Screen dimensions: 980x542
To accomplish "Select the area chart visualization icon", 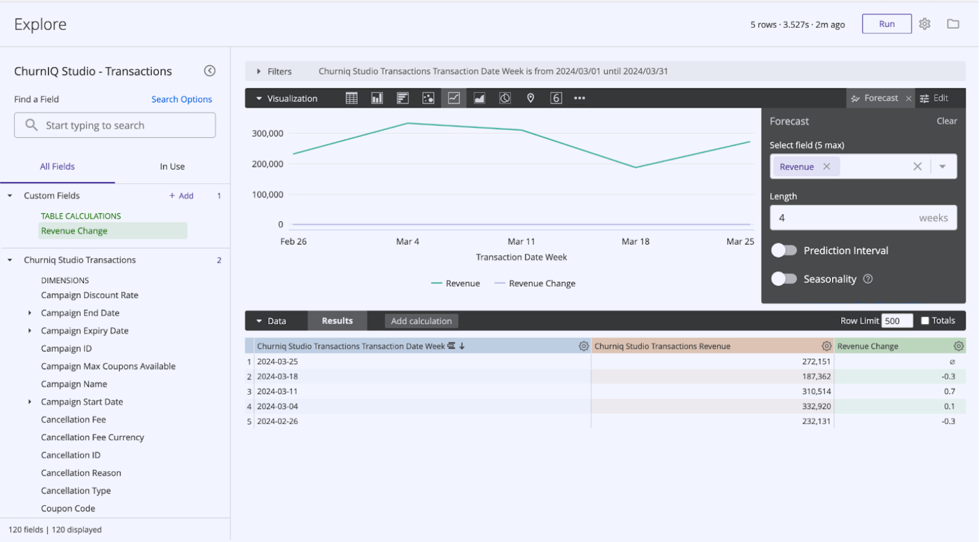I will pyautogui.click(x=479, y=98).
